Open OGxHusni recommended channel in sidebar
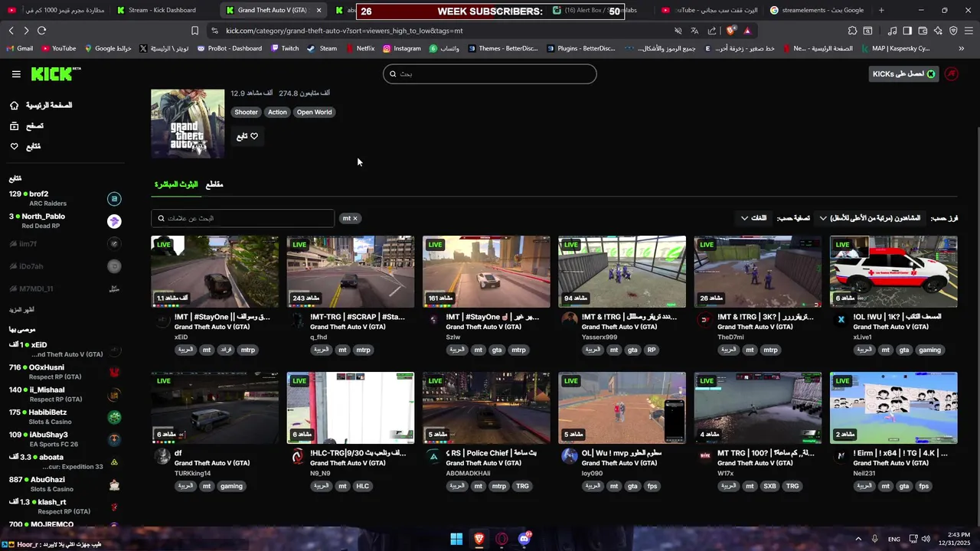980x551 pixels. tap(65, 372)
